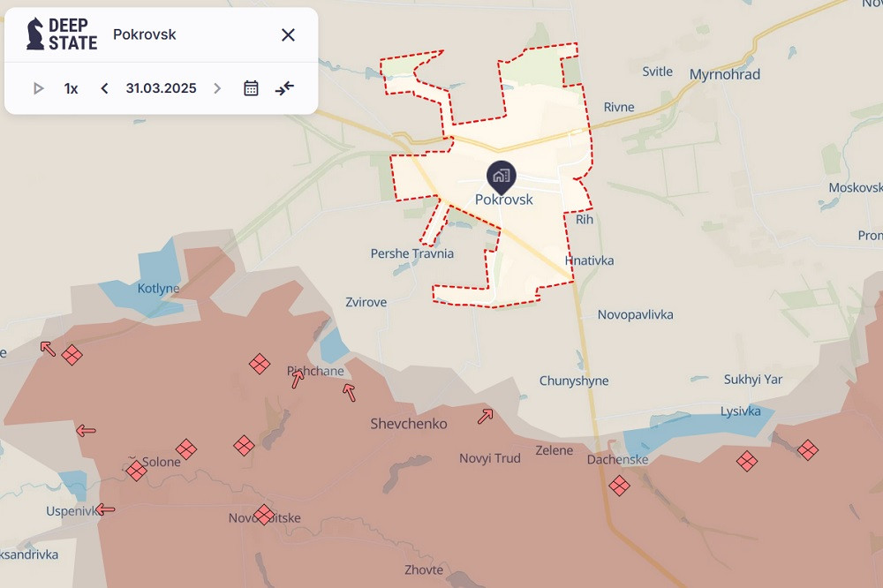Click the DeepState logo

pos(62,34)
